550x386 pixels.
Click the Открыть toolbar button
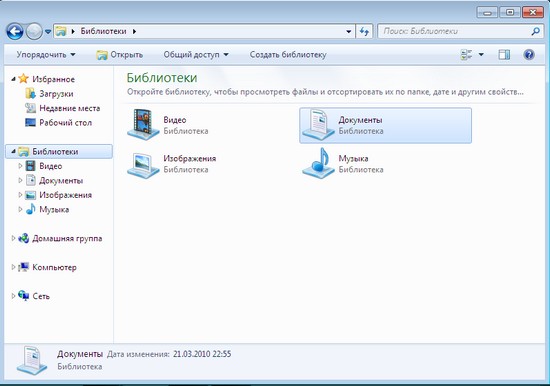coord(120,54)
